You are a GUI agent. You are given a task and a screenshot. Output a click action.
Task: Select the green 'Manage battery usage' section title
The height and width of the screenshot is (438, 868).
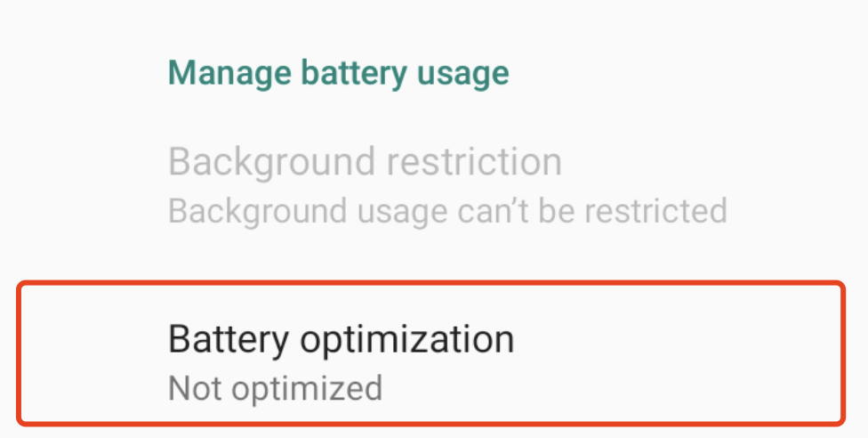point(338,73)
